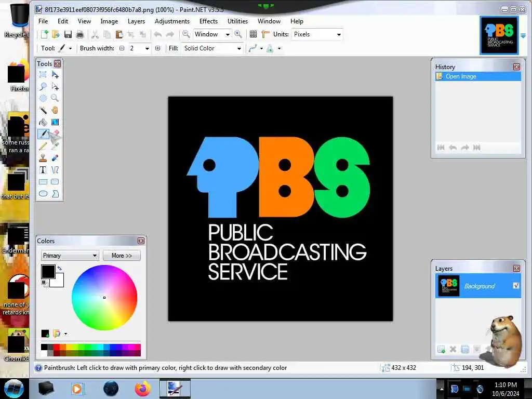Select the Ellipse shape tool
This screenshot has height=399, width=532.
pyautogui.click(x=43, y=194)
